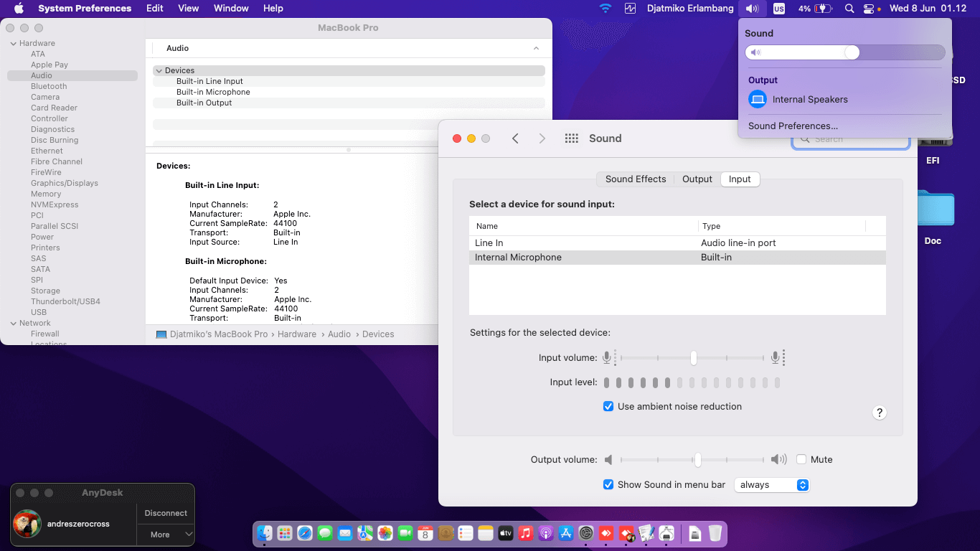Open the 'always' popup menu
The height and width of the screenshot is (551, 980).
tap(772, 485)
